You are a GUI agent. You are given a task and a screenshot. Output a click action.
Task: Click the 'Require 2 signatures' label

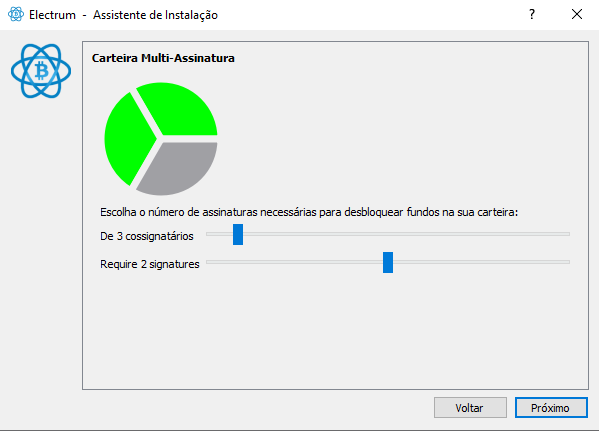pos(150,264)
